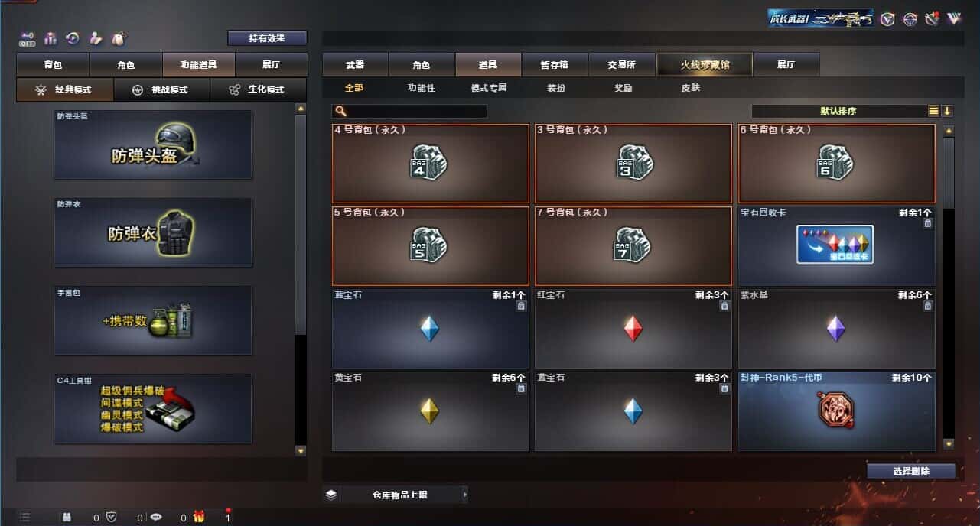This screenshot has height=526, width=980.
Task: Toggle the sort direction arrow
Action: [947, 111]
